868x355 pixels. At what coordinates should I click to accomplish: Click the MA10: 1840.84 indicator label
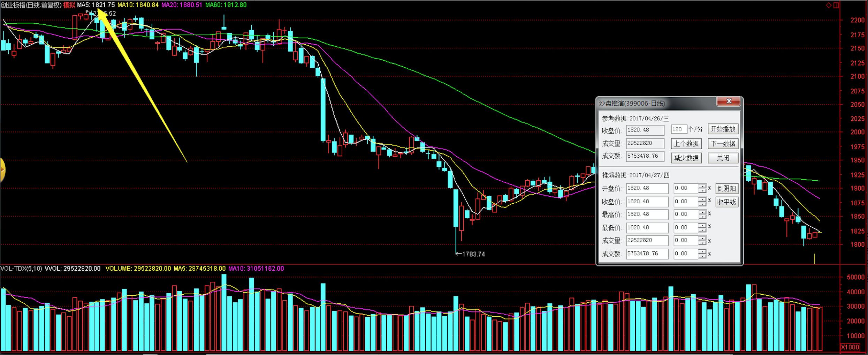click(x=138, y=5)
